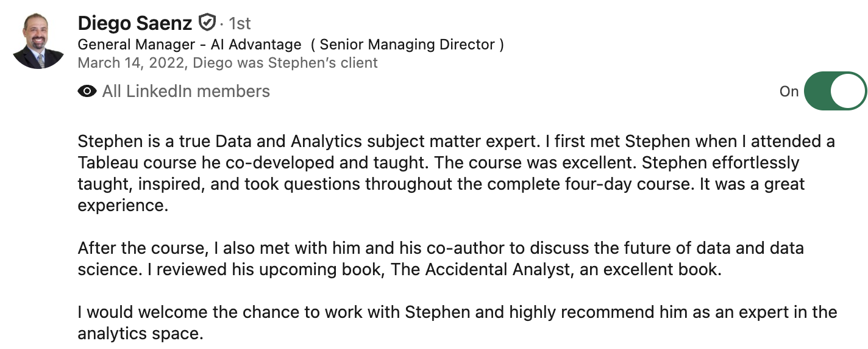The height and width of the screenshot is (349, 868).
Task: Click the General Manager - AI Advantage headline
Action: point(190,45)
